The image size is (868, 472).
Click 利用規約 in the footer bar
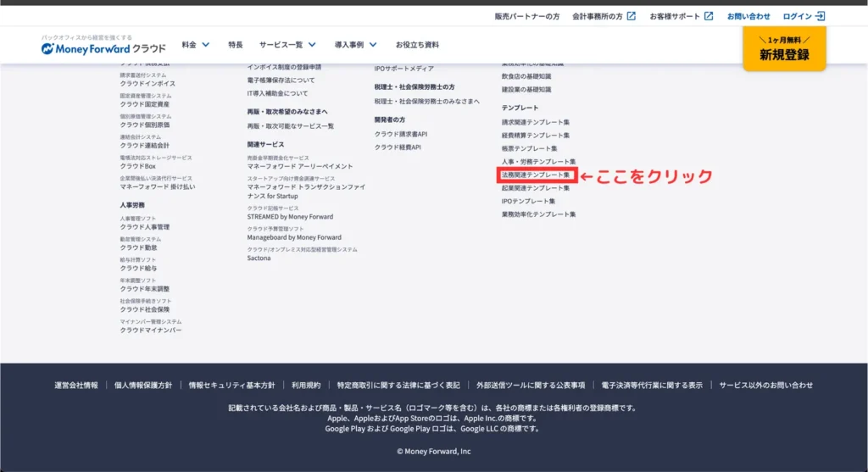(306, 385)
